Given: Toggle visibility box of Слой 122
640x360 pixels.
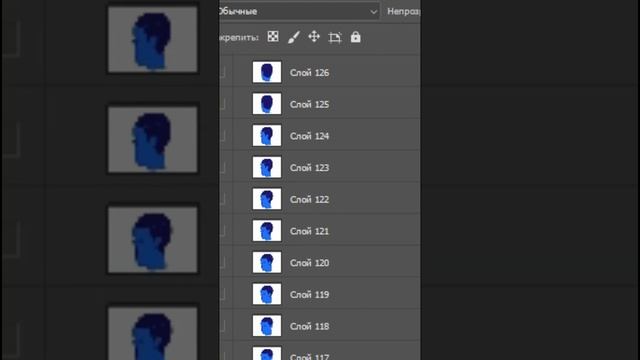Looking at the screenshot, I should [222, 200].
